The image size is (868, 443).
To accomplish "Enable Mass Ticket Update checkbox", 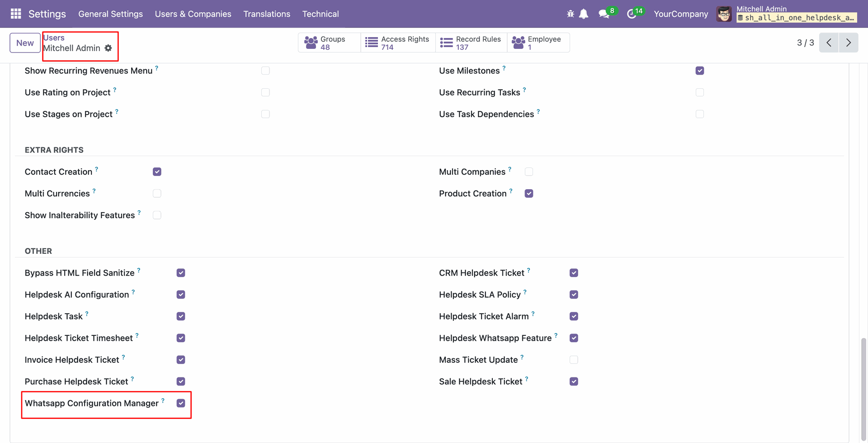I will pos(574,360).
